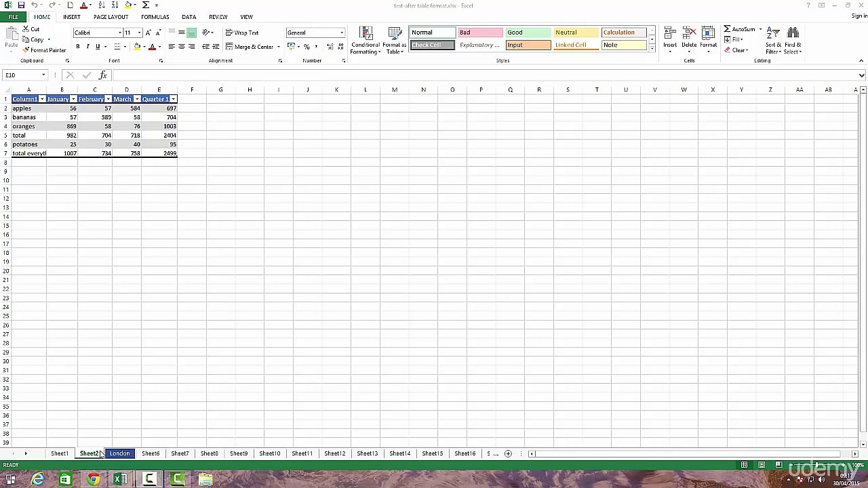Open text Orientation options

point(205,33)
